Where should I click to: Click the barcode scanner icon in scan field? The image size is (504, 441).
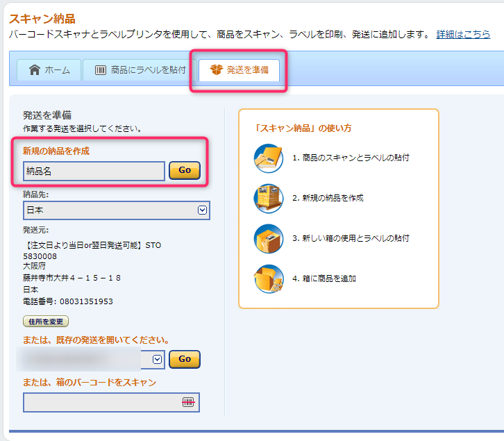[x=188, y=402]
